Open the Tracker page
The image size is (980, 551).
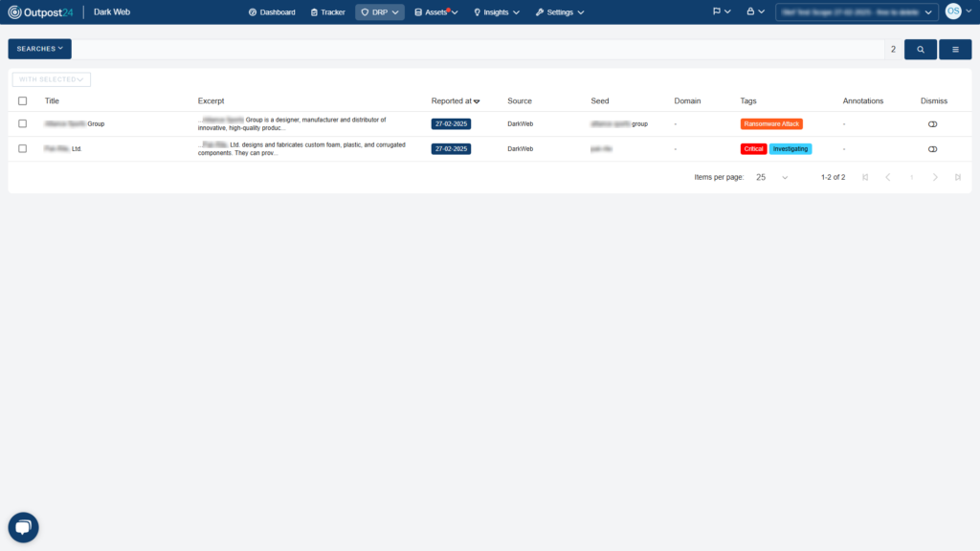click(327, 11)
